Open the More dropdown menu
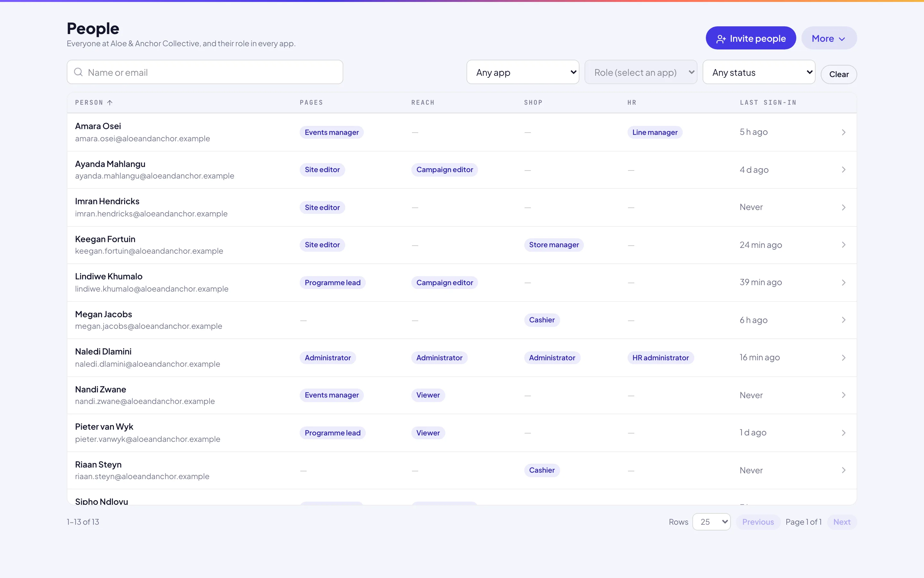This screenshot has width=924, height=578. 829,38
